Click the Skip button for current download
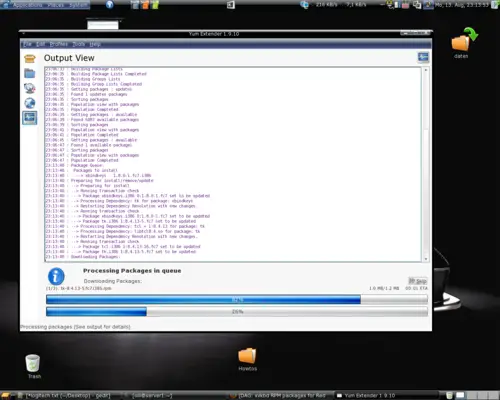Viewport: 500px width, 400px height. (418, 281)
